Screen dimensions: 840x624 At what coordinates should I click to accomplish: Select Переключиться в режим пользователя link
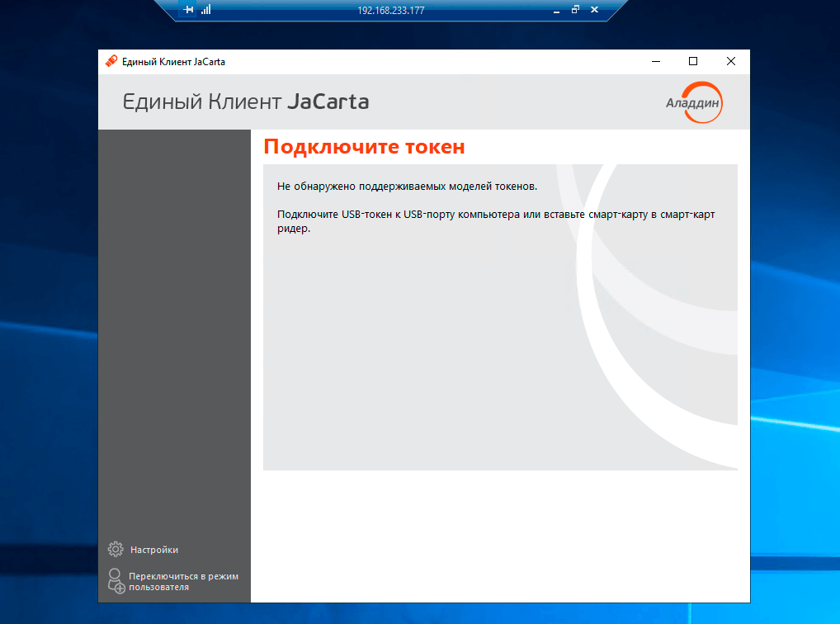pyautogui.click(x=183, y=582)
